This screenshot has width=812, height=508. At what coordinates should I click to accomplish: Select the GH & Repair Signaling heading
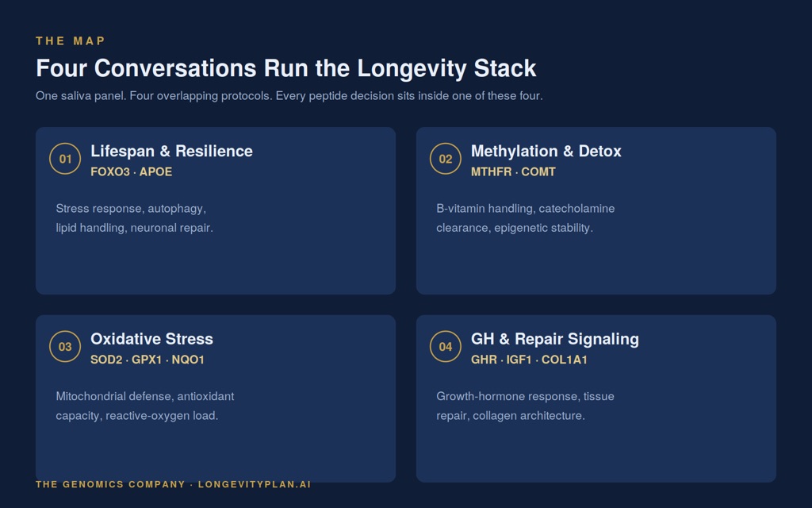tap(554, 338)
